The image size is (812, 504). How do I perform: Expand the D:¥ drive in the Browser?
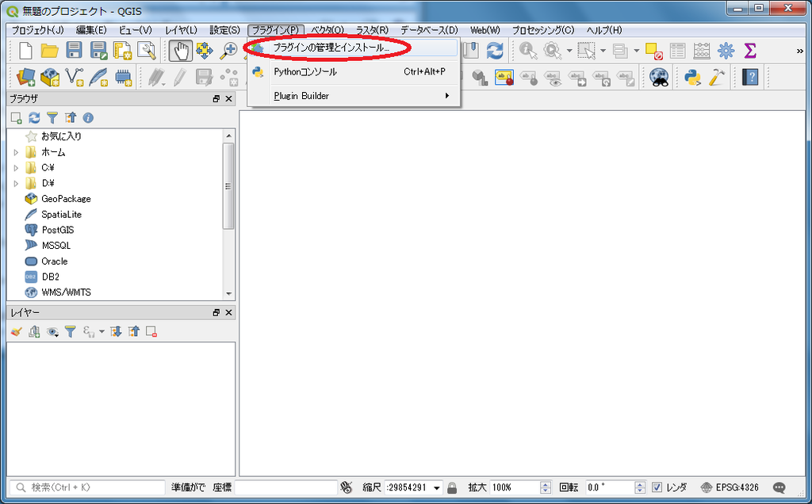coord(16,183)
